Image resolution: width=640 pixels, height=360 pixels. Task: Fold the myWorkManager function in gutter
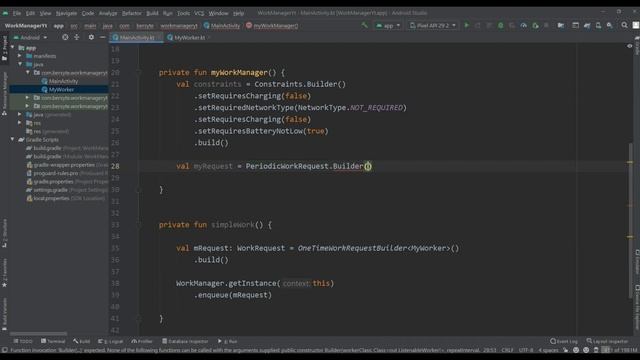pos(138,73)
